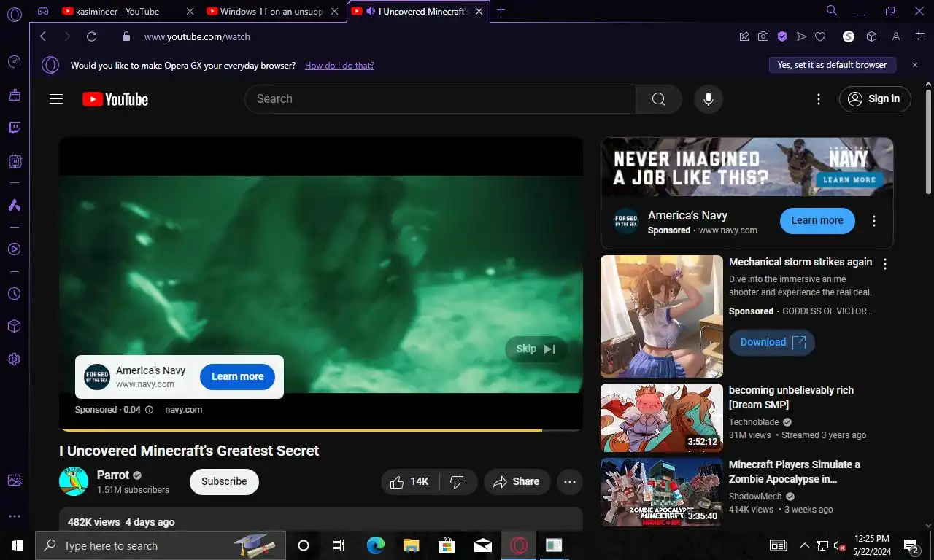The height and width of the screenshot is (560, 934).
Task: Open the YouTube hamburger guide menu
Action: click(56, 99)
